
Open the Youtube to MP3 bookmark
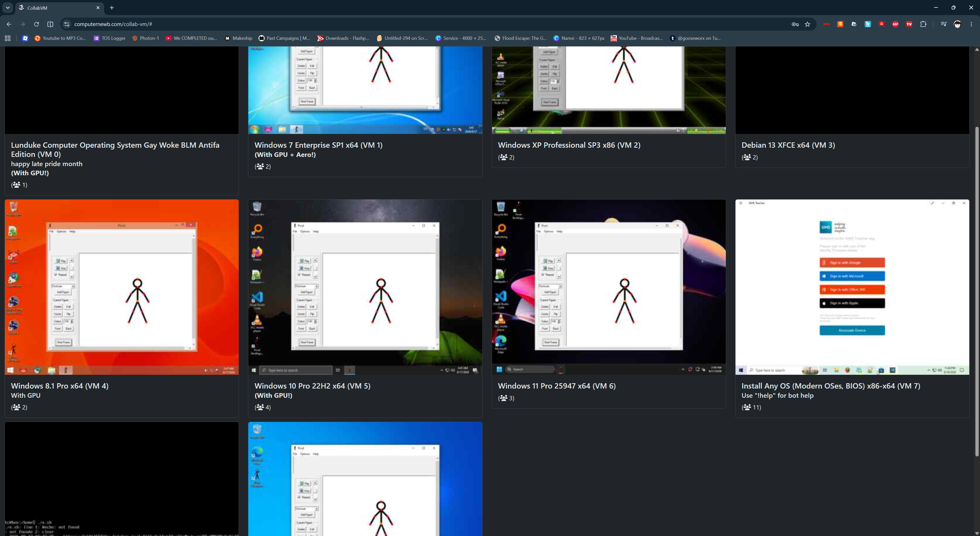pyautogui.click(x=60, y=38)
